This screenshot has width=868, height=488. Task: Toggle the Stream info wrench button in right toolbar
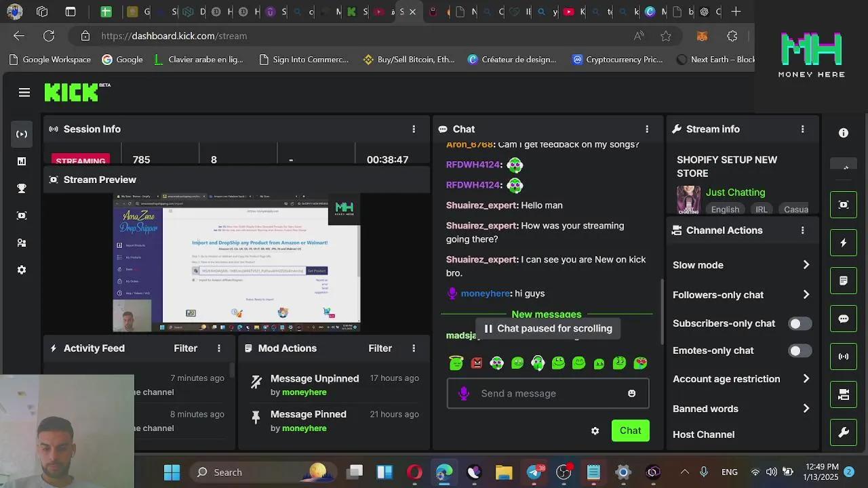[844, 432]
